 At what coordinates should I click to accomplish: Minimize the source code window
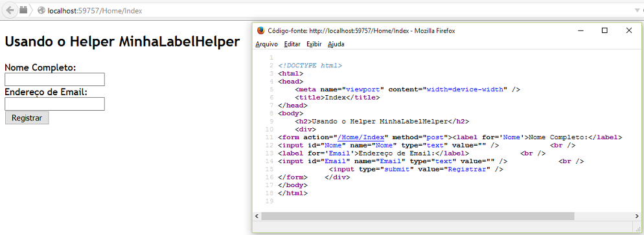(581, 31)
